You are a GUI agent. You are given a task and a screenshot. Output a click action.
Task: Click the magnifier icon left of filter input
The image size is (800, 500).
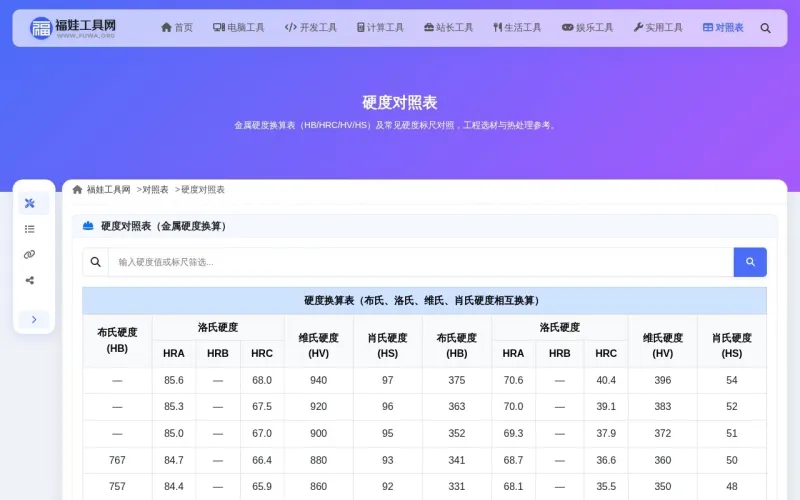click(x=95, y=262)
